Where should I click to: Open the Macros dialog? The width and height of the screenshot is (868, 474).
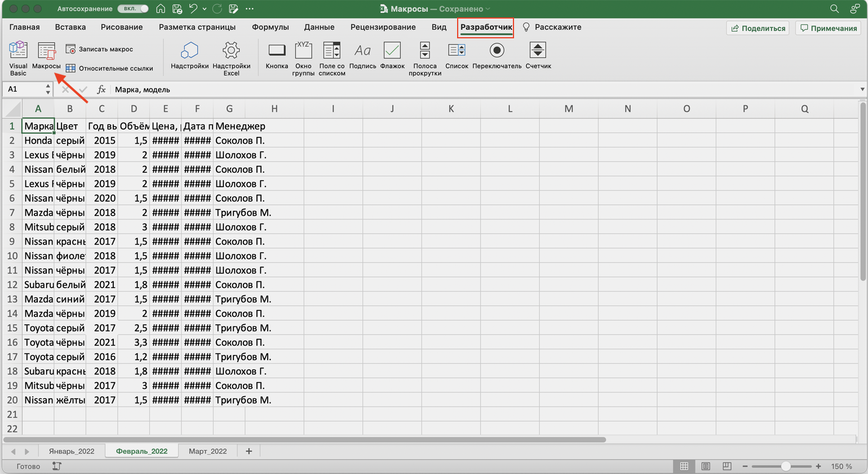click(46, 56)
